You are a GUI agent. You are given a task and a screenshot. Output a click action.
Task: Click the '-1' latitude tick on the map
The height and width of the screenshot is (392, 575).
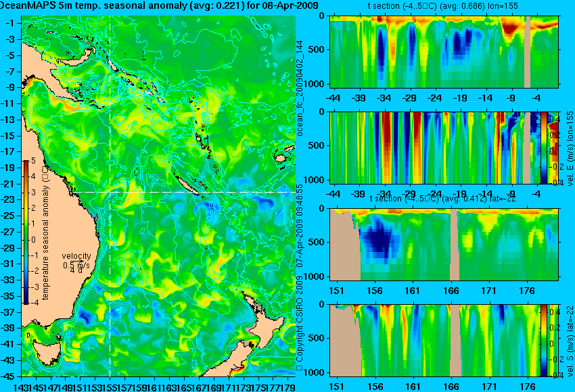pos(9,23)
